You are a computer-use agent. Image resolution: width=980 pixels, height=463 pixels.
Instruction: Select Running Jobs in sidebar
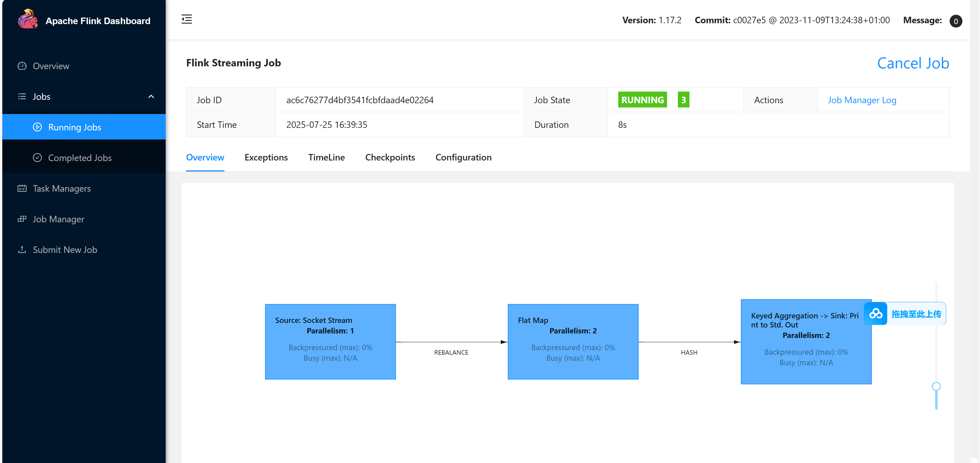tap(84, 127)
